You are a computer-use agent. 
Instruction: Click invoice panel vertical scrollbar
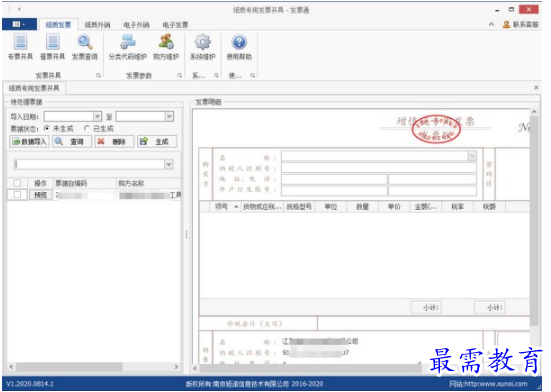pyautogui.click(x=534, y=221)
